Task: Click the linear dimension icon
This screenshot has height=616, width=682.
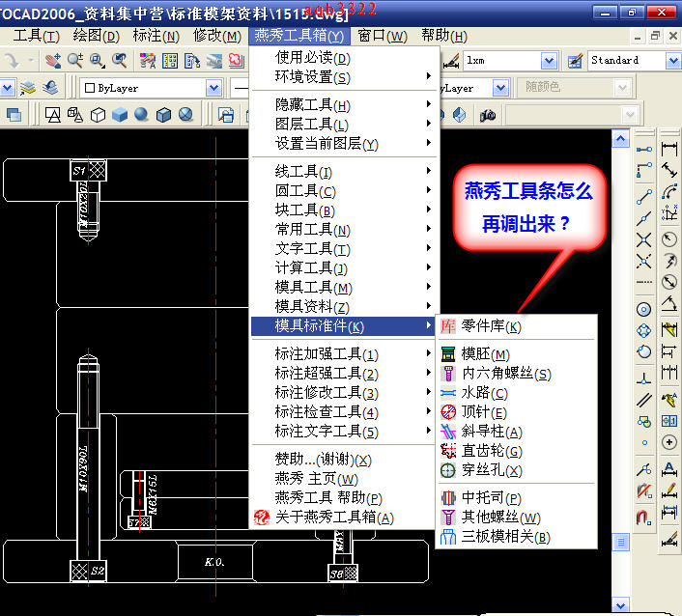Action: pyautogui.click(x=668, y=149)
